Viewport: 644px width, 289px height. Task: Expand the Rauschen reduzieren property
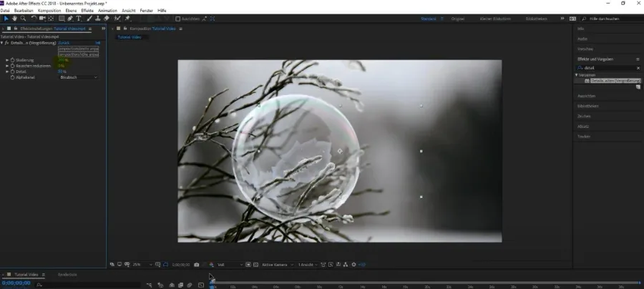(7, 66)
